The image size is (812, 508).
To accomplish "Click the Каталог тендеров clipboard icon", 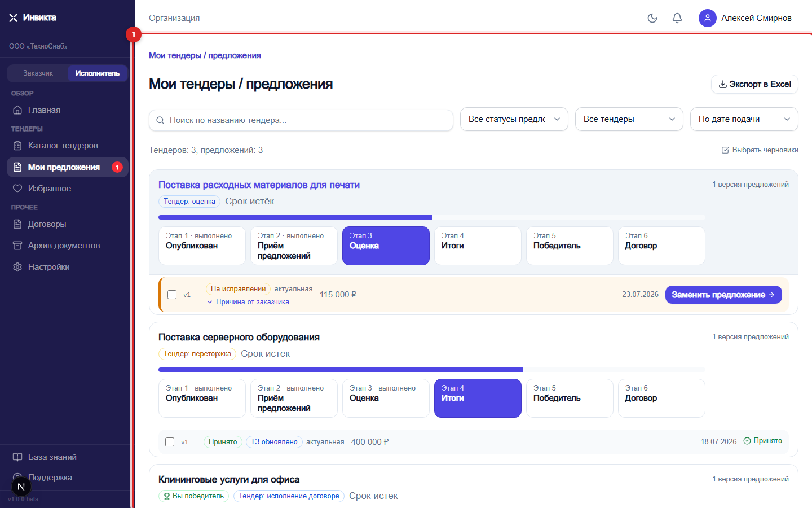I will 17,146.
